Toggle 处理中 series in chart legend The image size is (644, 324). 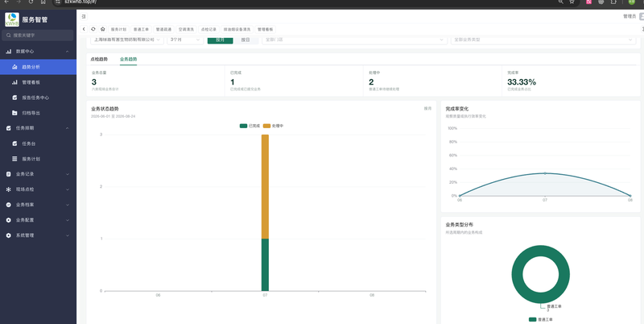(x=273, y=126)
